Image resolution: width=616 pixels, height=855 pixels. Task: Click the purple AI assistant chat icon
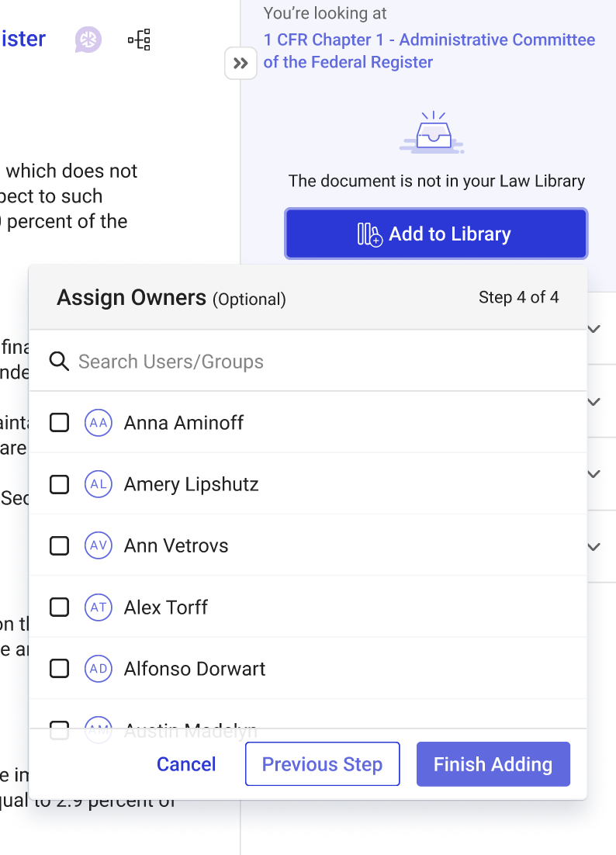(88, 40)
